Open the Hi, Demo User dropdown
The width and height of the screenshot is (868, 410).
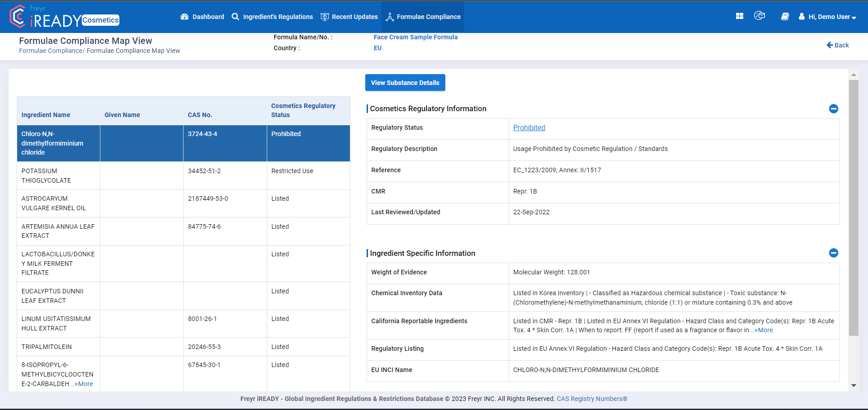tap(828, 17)
